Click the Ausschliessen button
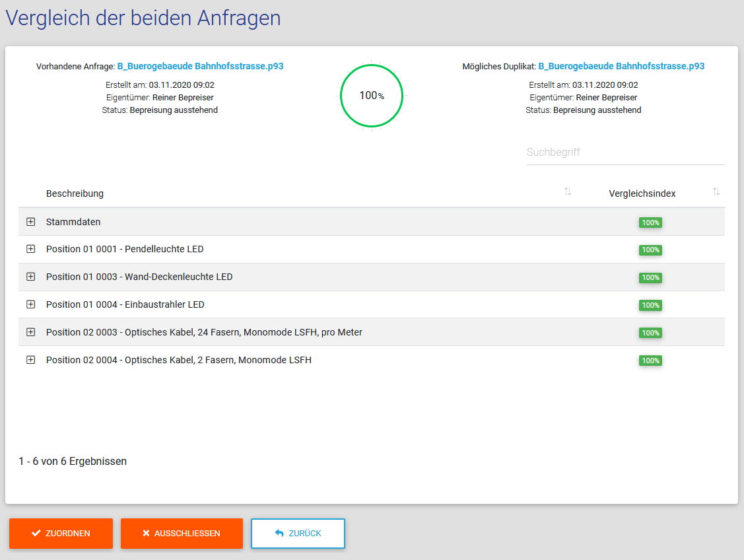 coord(182,534)
